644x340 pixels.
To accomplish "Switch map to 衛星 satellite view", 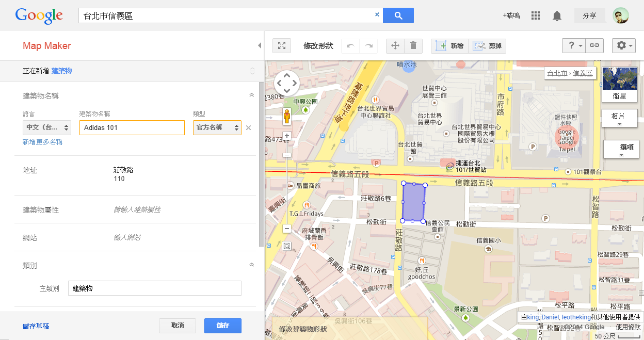I will pos(620,84).
